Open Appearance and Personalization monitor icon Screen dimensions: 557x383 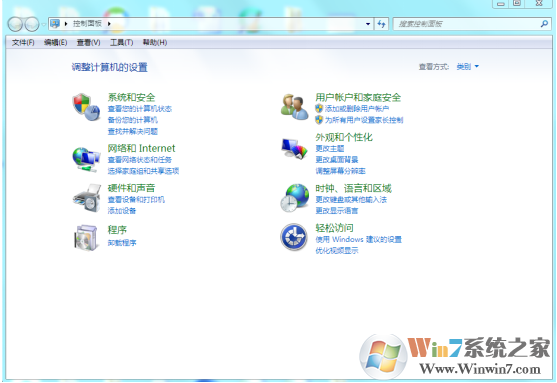294,149
